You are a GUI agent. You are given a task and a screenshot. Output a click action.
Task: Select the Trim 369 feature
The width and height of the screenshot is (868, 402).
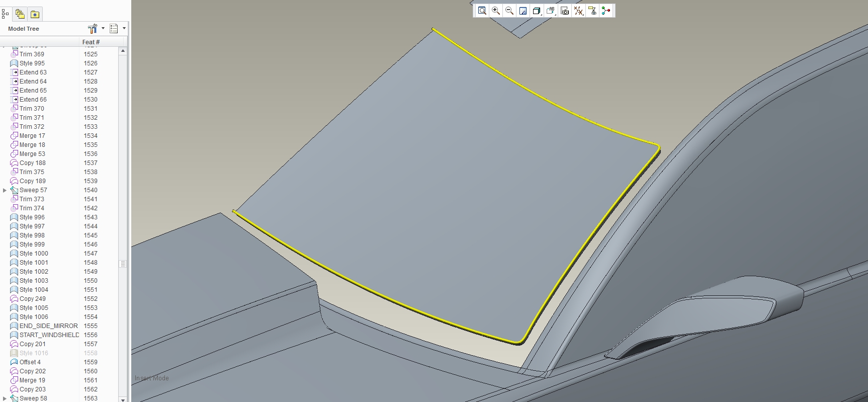pyautogui.click(x=32, y=54)
